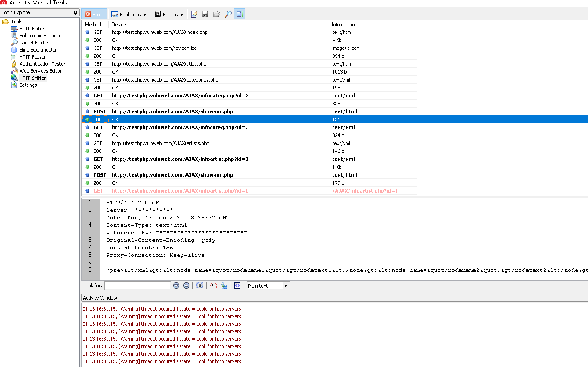Click the edit-note pencil toolbar icon
588x367 pixels.
tap(194, 15)
